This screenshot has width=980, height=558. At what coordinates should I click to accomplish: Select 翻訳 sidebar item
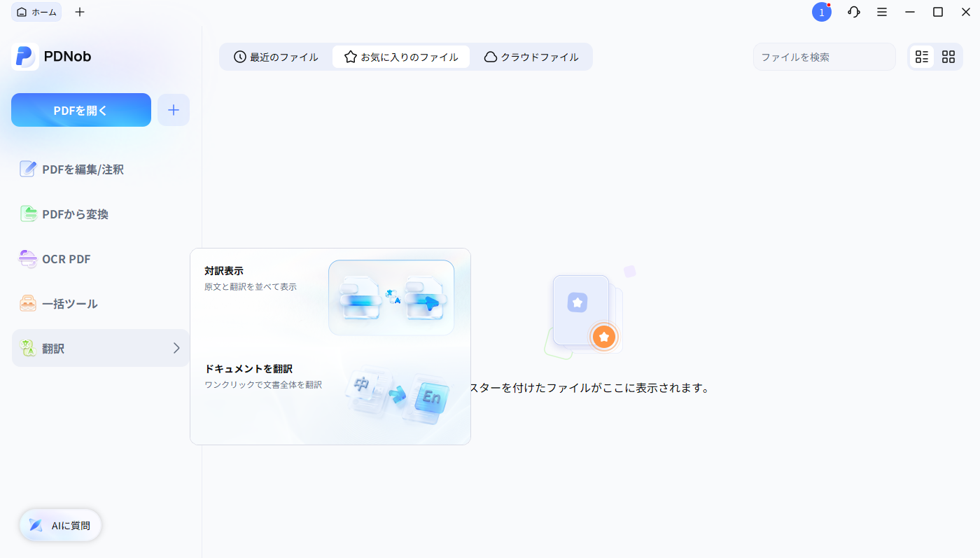[101, 348]
